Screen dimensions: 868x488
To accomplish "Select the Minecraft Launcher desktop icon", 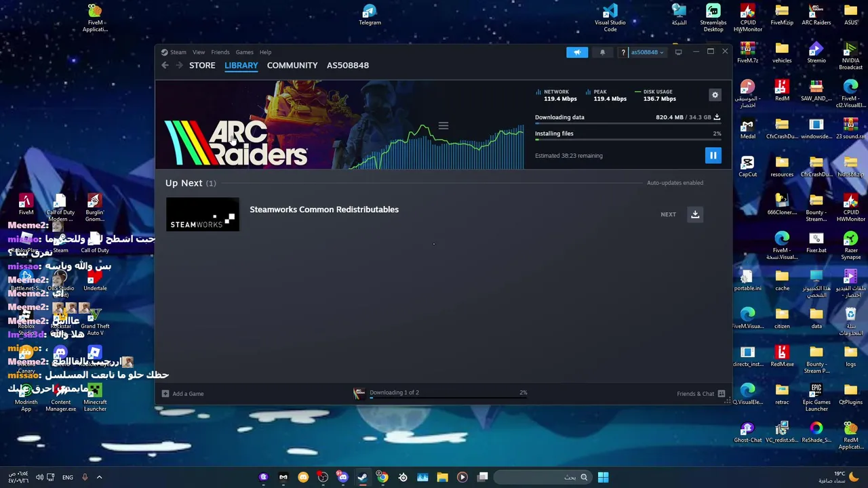I will click(x=95, y=397).
